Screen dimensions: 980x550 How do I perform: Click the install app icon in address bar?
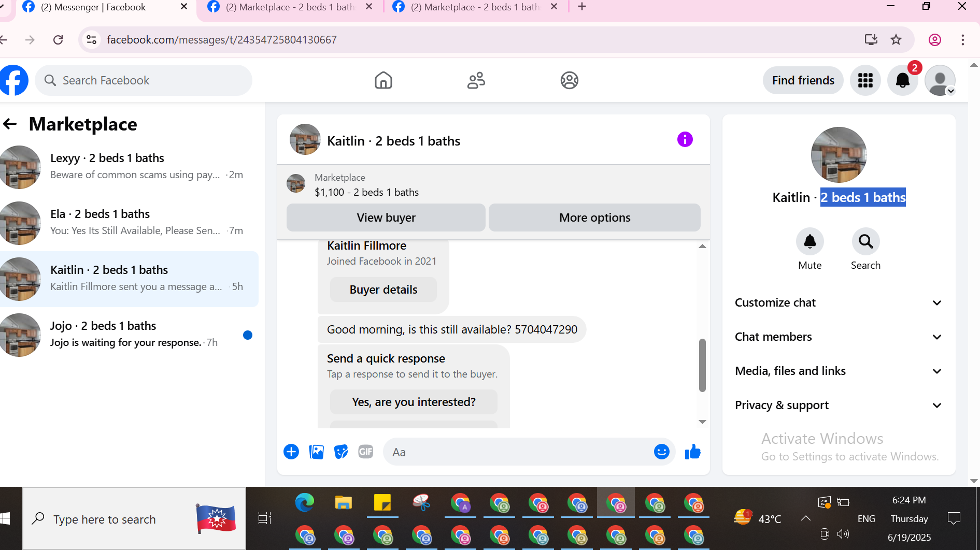click(871, 40)
